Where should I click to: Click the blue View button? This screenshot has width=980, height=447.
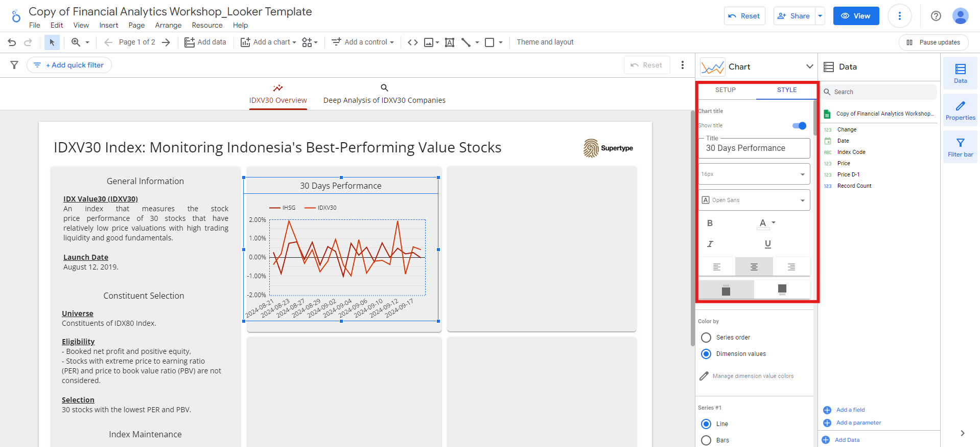click(x=856, y=16)
